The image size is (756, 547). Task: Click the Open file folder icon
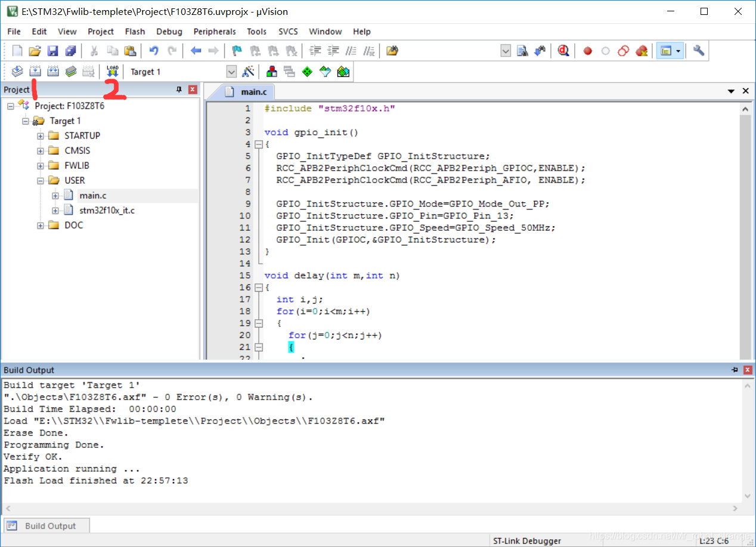tap(35, 51)
